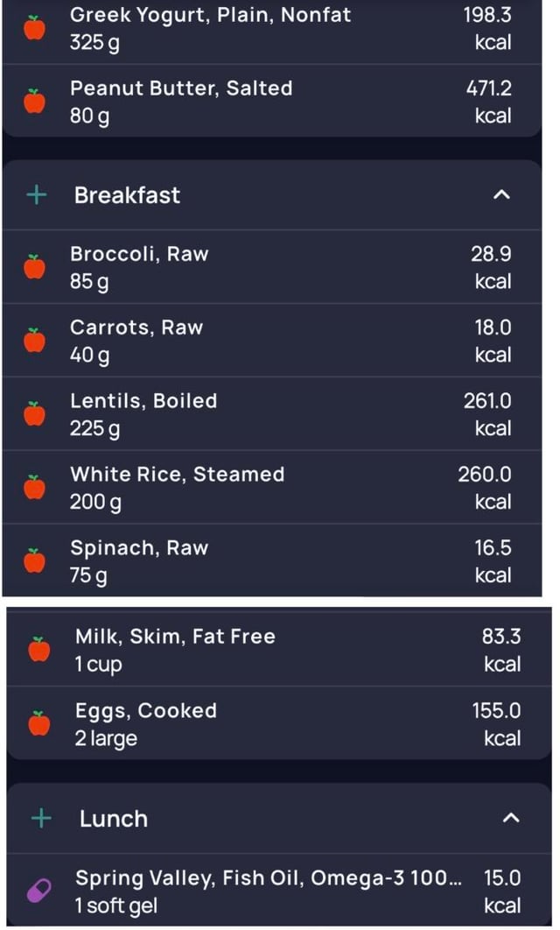The image size is (560, 930).
Task: Click the apple icon beside White Rice
Action: point(34,488)
